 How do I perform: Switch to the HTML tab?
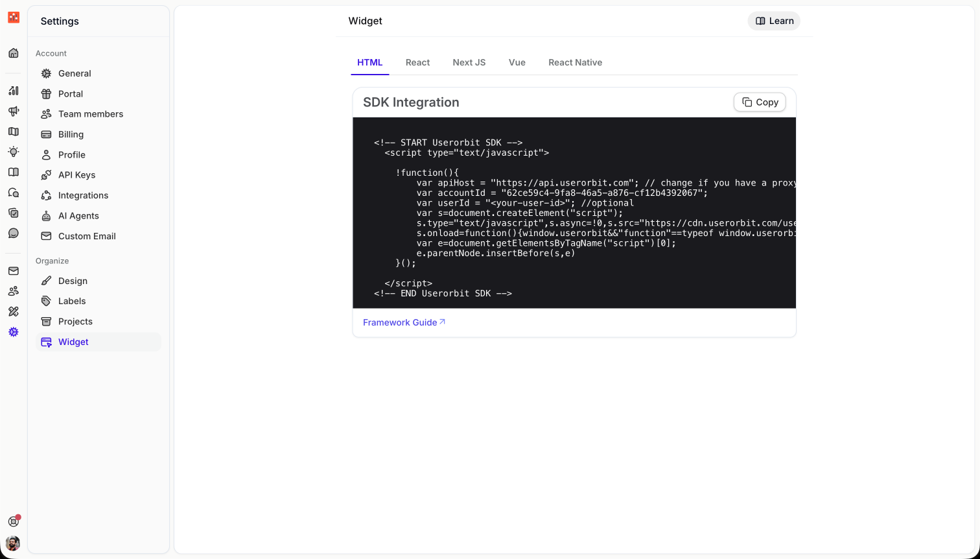[370, 62]
